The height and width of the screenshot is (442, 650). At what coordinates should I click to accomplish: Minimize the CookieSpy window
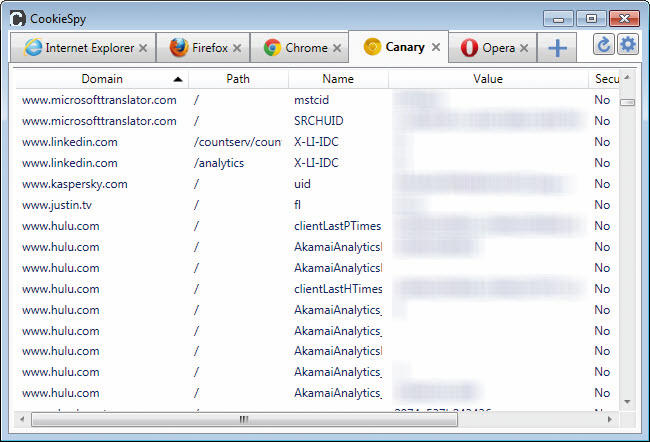pyautogui.click(x=558, y=19)
